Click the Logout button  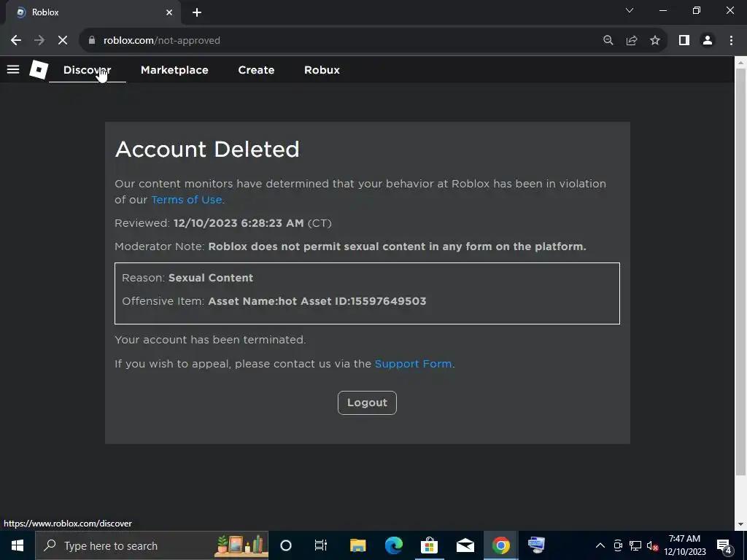click(x=367, y=402)
